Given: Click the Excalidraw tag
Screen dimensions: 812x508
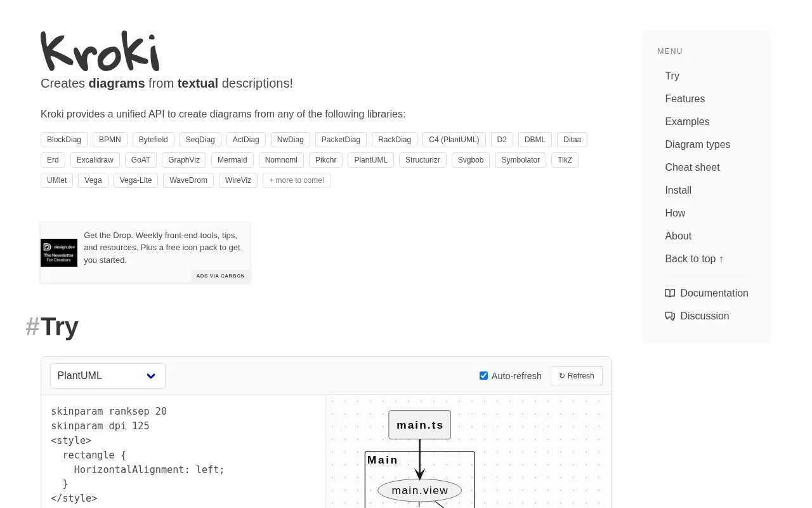Looking at the screenshot, I should pos(95,160).
